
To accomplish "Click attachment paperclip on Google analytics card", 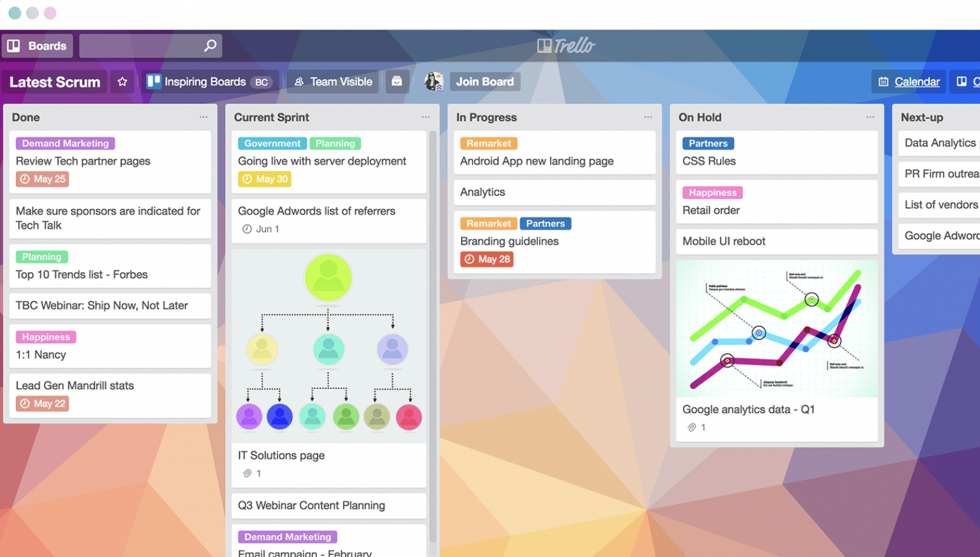I will coord(692,427).
